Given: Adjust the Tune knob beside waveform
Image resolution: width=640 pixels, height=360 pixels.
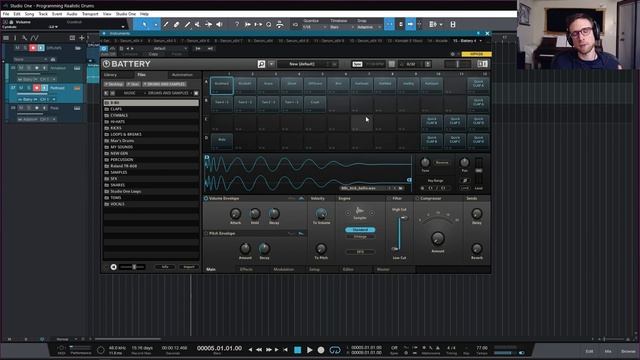Looking at the screenshot, I should coord(425,162).
